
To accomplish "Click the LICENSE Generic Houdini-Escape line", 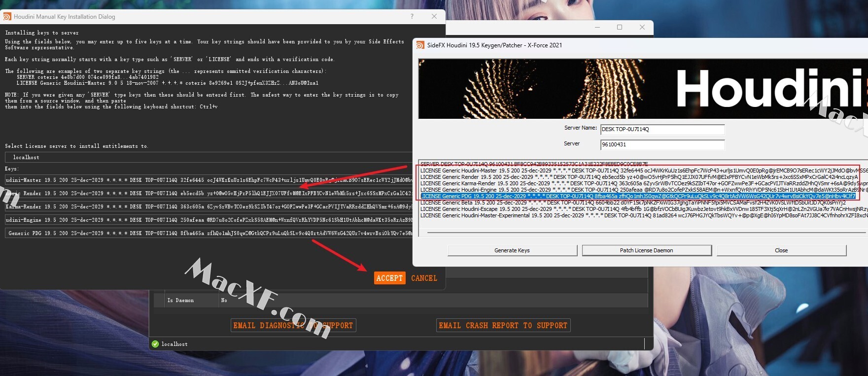I will (644, 209).
